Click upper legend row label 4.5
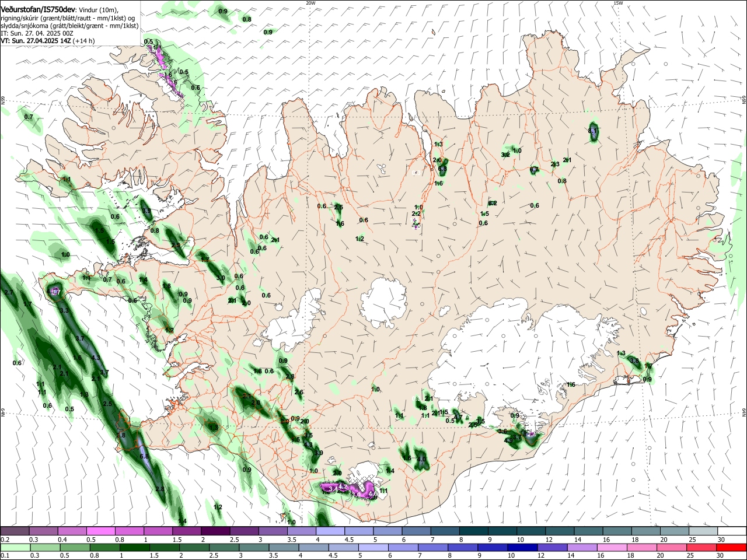The width and height of the screenshot is (747, 560). click(349, 540)
